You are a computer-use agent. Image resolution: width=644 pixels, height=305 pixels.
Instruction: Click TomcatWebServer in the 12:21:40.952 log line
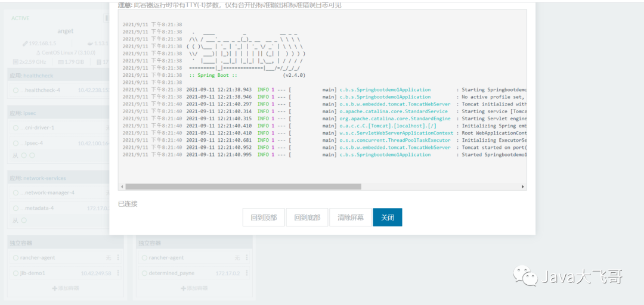(431, 147)
